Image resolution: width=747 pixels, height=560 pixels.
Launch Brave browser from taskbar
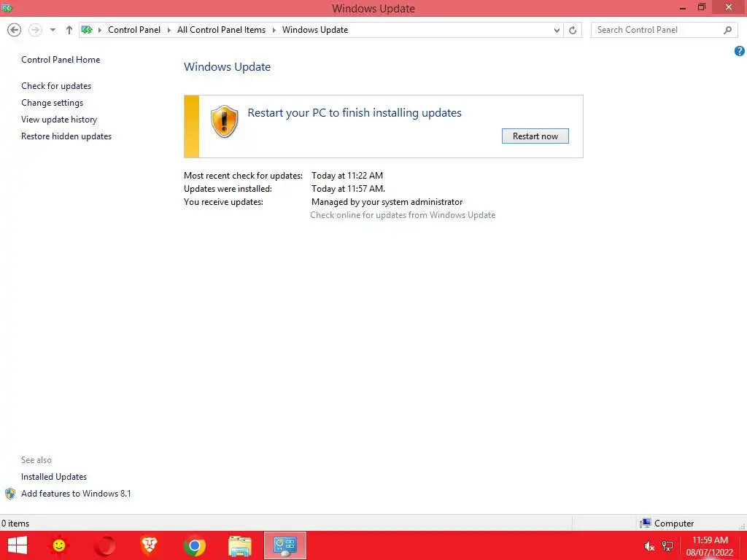(x=149, y=545)
